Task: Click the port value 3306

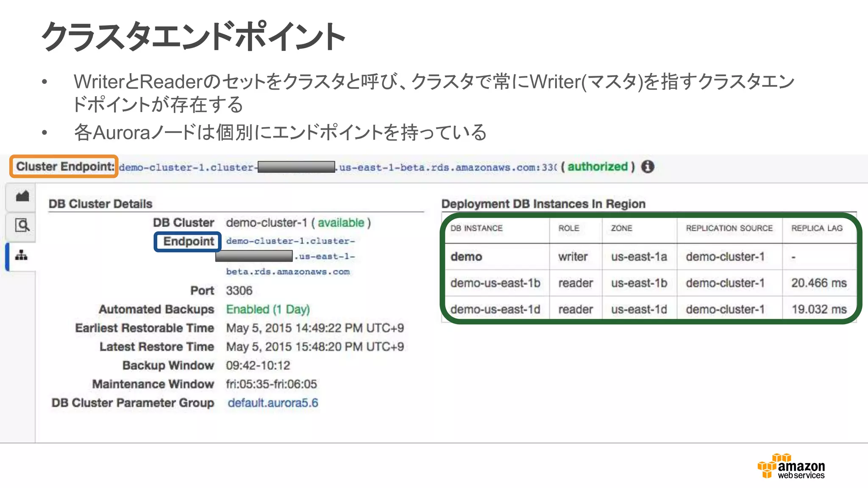Action: [x=239, y=291]
